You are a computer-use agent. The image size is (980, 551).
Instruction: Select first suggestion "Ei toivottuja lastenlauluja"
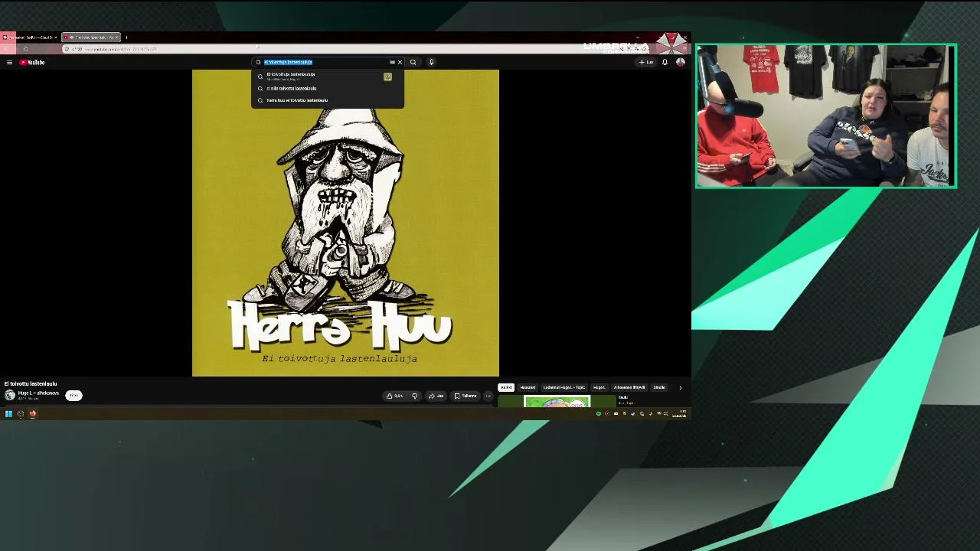pos(328,76)
